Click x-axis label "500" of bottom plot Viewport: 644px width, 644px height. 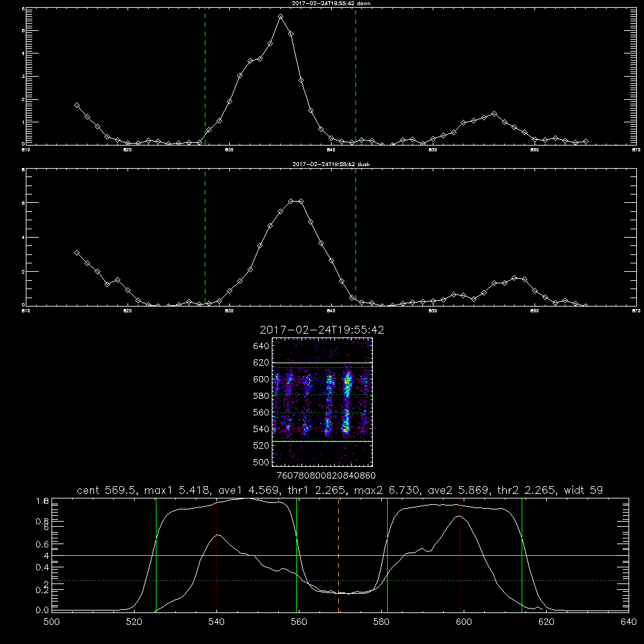52,622
